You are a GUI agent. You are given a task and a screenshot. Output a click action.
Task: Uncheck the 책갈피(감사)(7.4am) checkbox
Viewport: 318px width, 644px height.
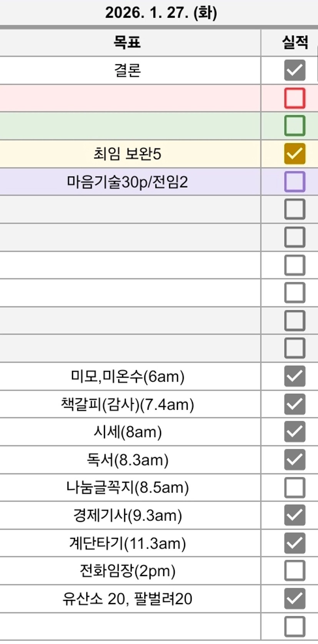[x=295, y=404]
